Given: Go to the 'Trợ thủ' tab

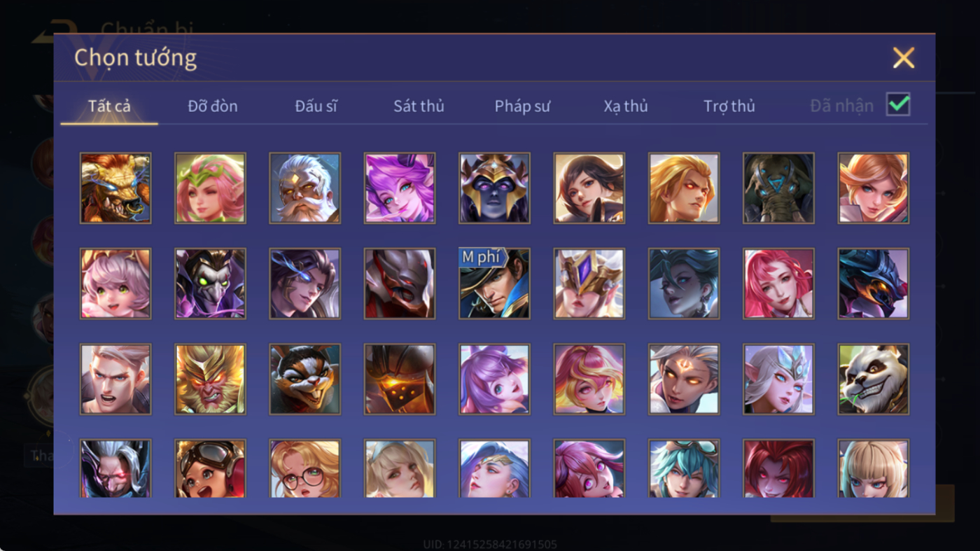Looking at the screenshot, I should click(x=729, y=106).
